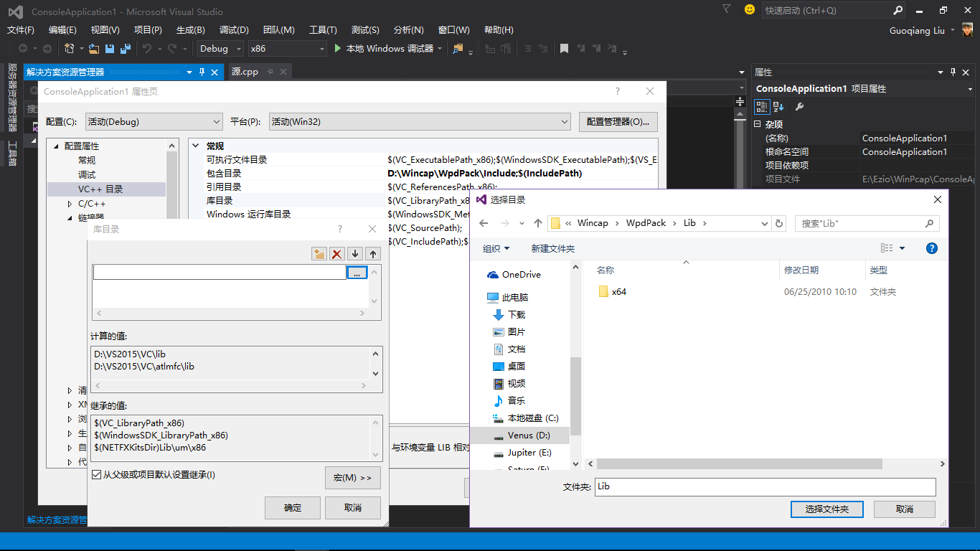980x551 pixels.
Task: Open the 组织 dropdown in 选择目录
Action: pyautogui.click(x=496, y=248)
